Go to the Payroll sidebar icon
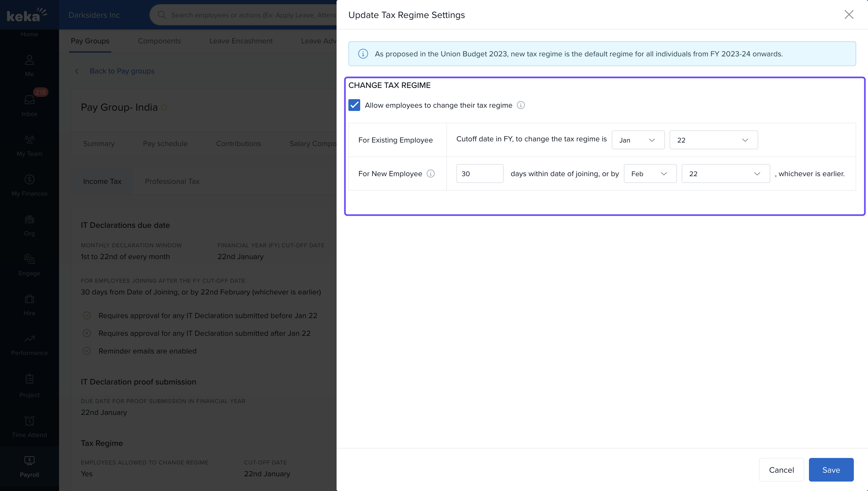This screenshot has width=868, height=491. (29, 461)
